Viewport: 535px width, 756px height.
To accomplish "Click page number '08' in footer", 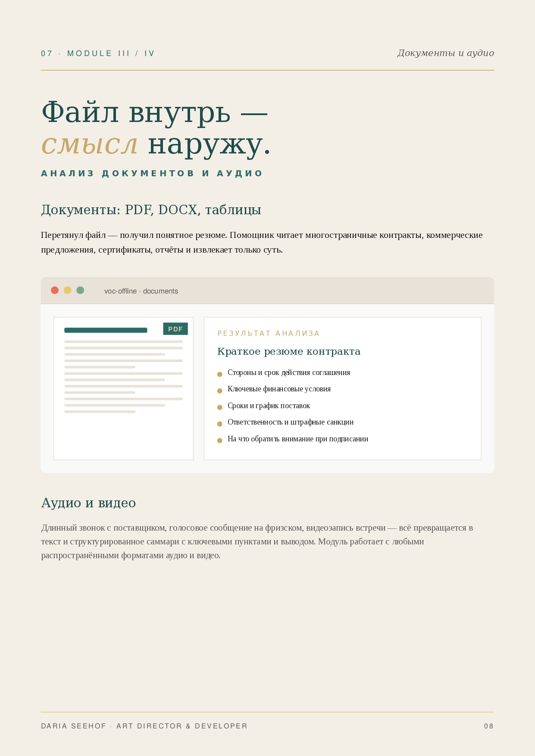I will coord(489,726).
